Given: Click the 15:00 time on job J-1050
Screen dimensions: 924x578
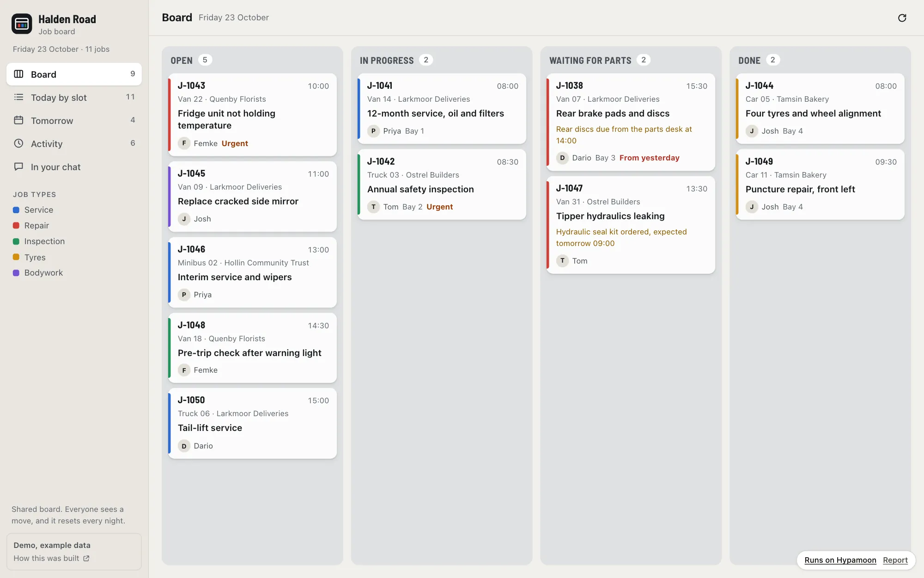Looking at the screenshot, I should click(318, 400).
